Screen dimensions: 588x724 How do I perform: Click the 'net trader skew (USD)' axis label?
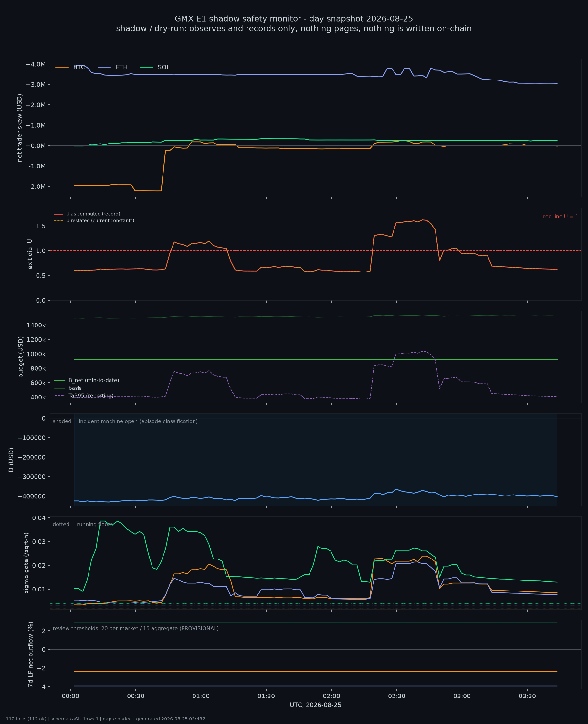point(20,128)
